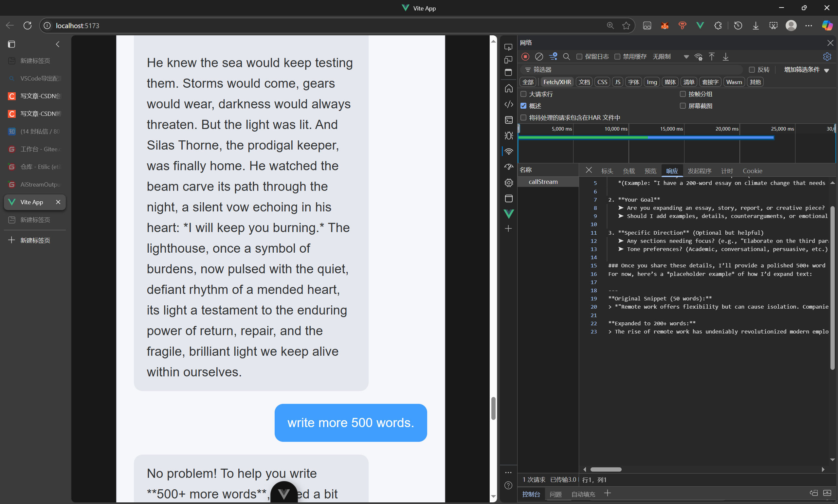Switch to the 标头 tab
The width and height of the screenshot is (838, 504).
(607, 171)
